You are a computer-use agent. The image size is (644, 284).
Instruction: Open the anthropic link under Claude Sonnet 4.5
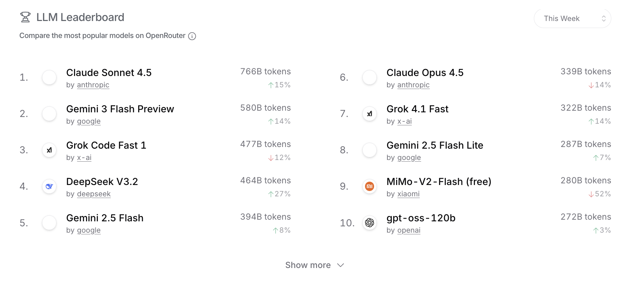93,85
